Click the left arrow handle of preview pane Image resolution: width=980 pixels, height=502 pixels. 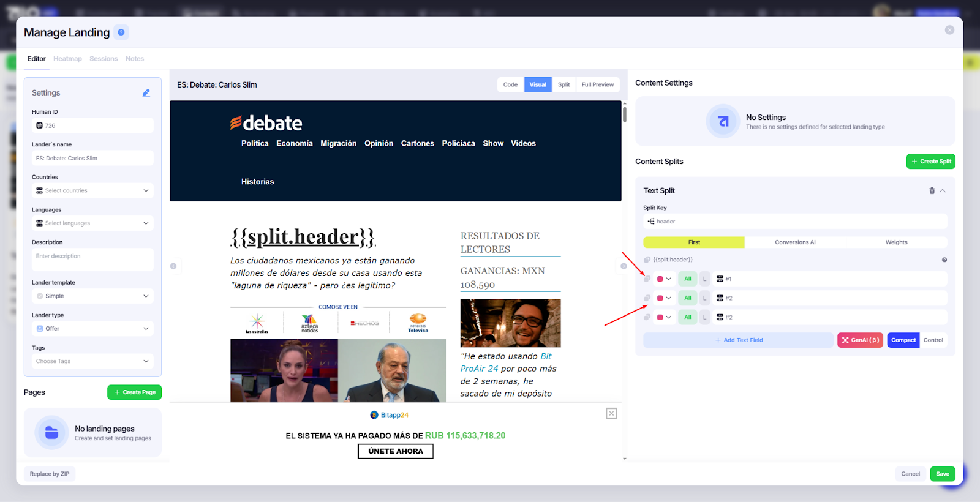[x=173, y=266]
